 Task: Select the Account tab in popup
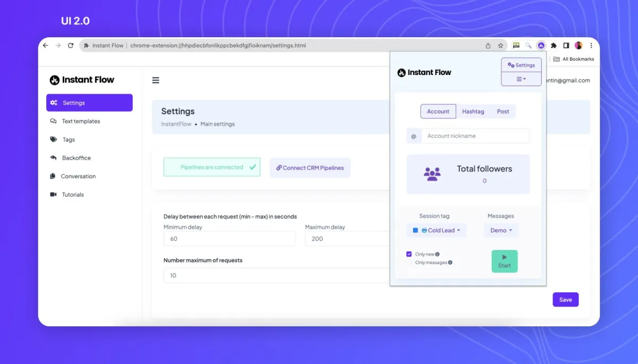438,112
